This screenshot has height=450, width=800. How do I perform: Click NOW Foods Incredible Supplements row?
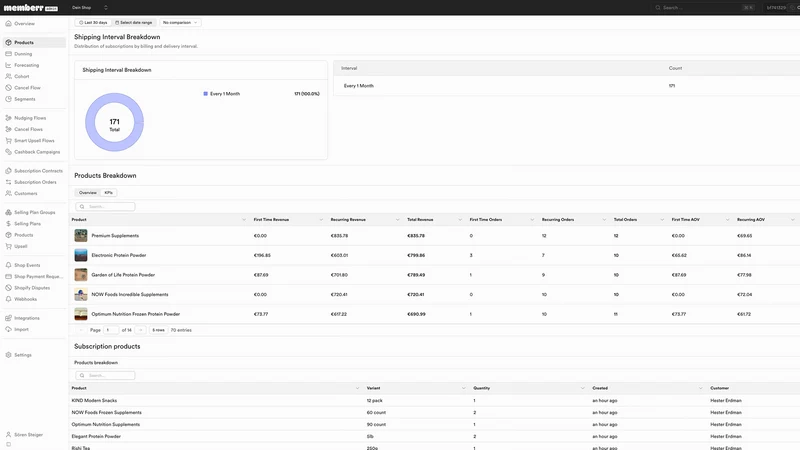tap(434, 294)
